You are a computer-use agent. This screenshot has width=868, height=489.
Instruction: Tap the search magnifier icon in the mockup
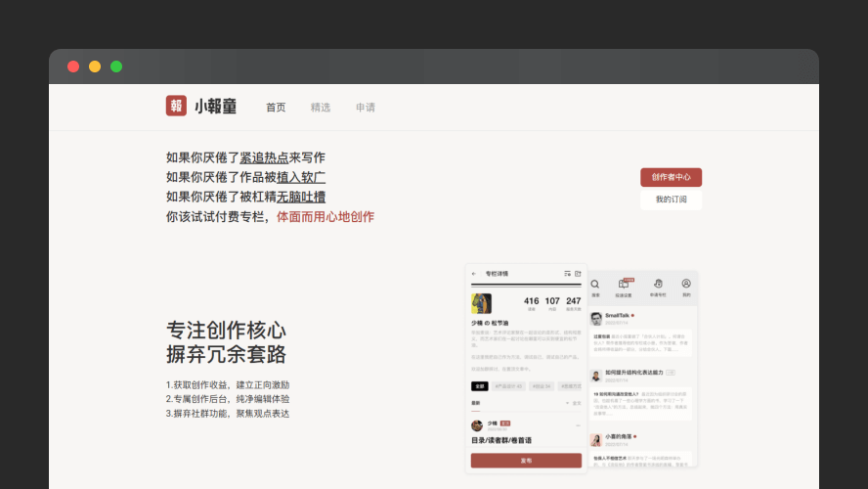click(x=594, y=285)
